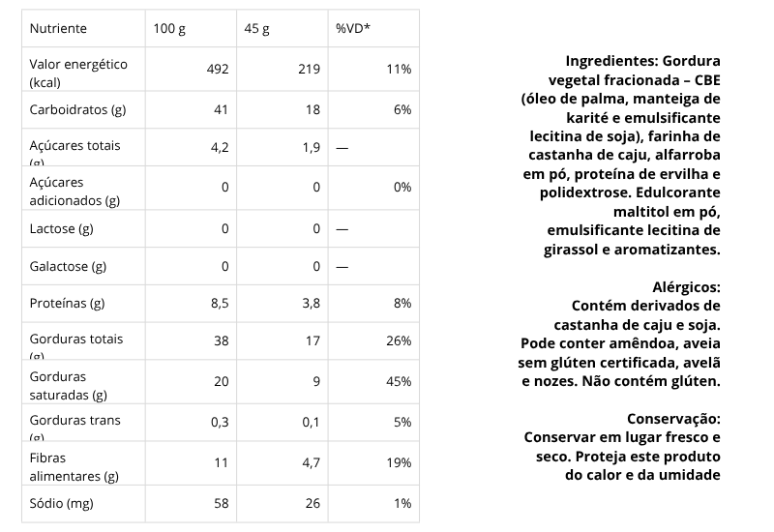
Task: Click the Alérgicos heading
Action: pos(687,287)
